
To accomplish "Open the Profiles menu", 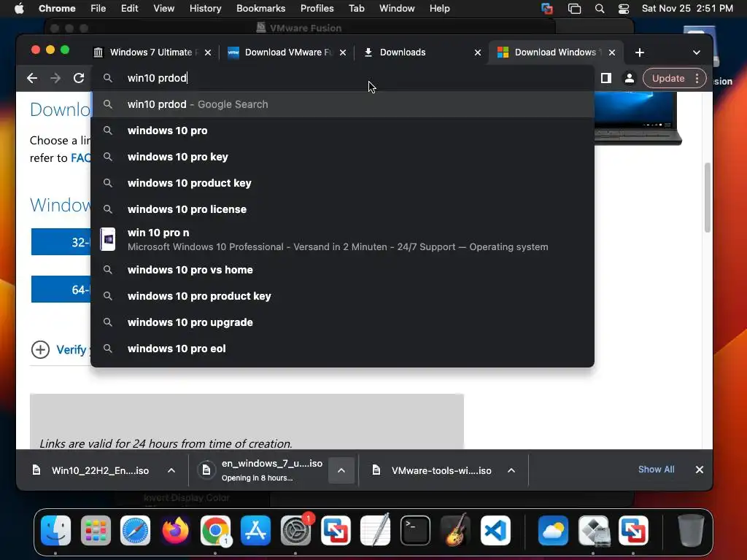I will click(x=317, y=9).
